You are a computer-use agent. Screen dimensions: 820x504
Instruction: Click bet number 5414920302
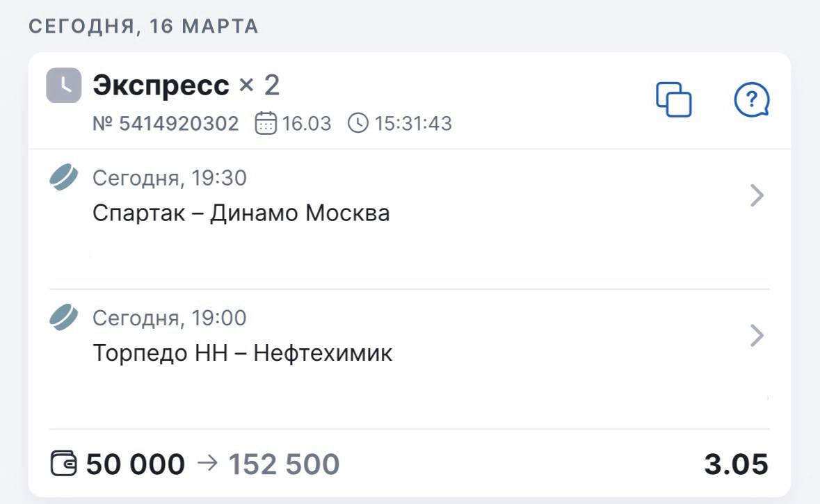coord(166,124)
